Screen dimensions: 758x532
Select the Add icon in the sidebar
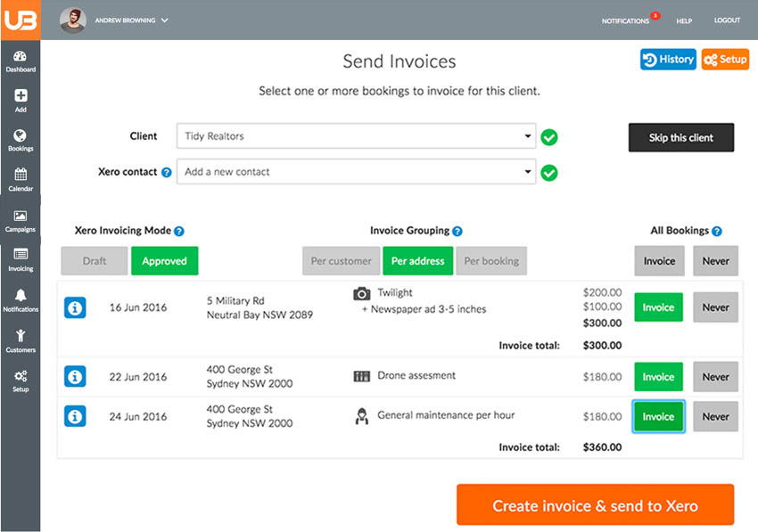[20, 101]
